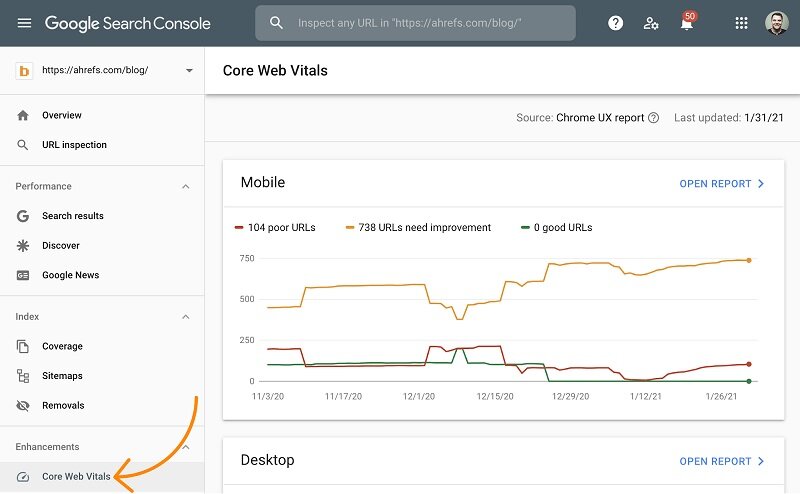Open users and permissions settings icon
Screen dimensions: 800x494
pyautogui.click(x=651, y=23)
